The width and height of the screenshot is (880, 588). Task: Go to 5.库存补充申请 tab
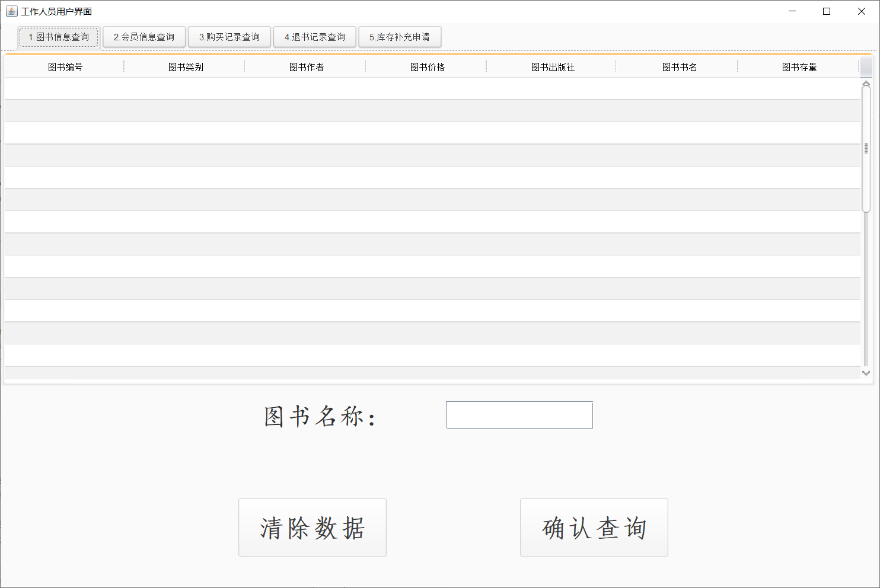pyautogui.click(x=400, y=37)
